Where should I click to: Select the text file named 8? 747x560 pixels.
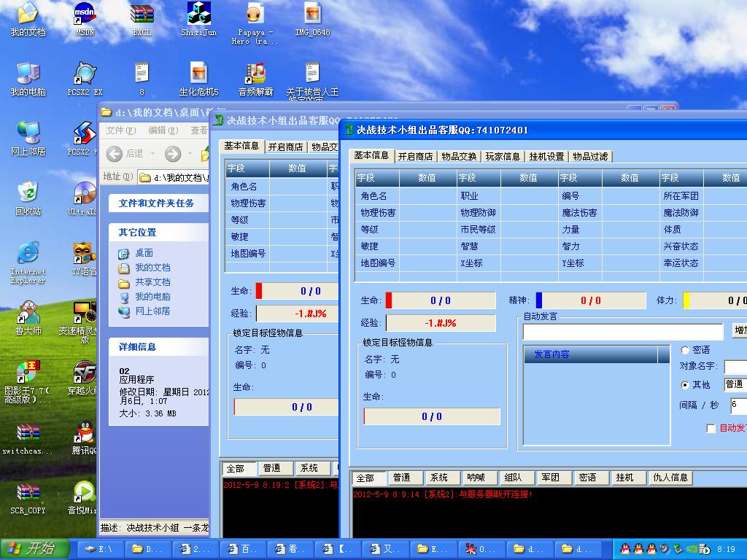[142, 79]
